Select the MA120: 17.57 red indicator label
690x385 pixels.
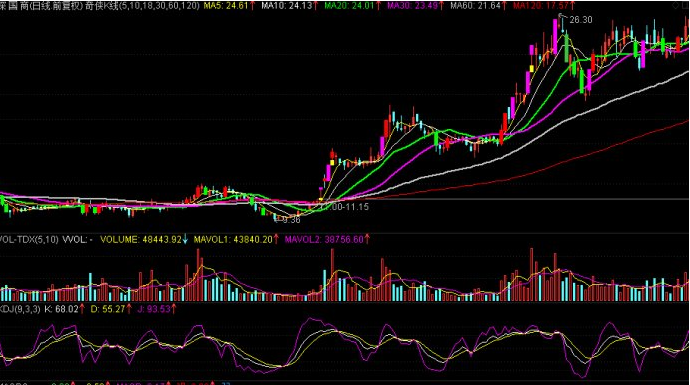pyautogui.click(x=540, y=6)
